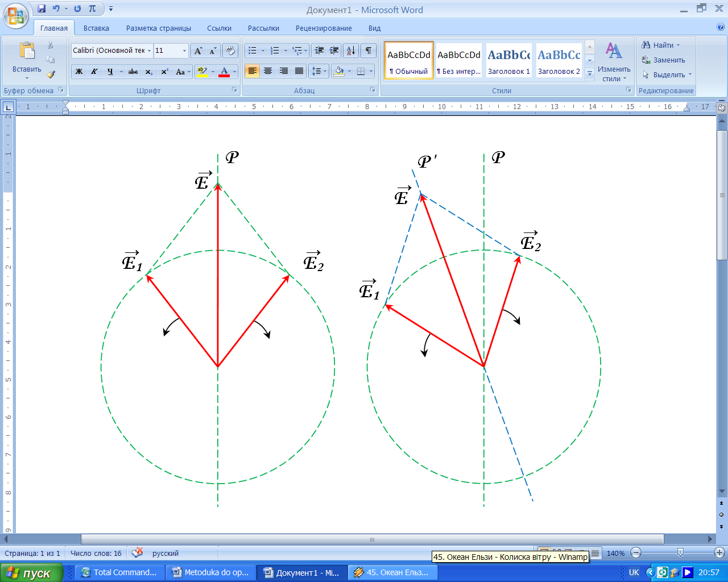The height and width of the screenshot is (582, 728).
Task: Open the пуск Start menu
Action: [32, 573]
